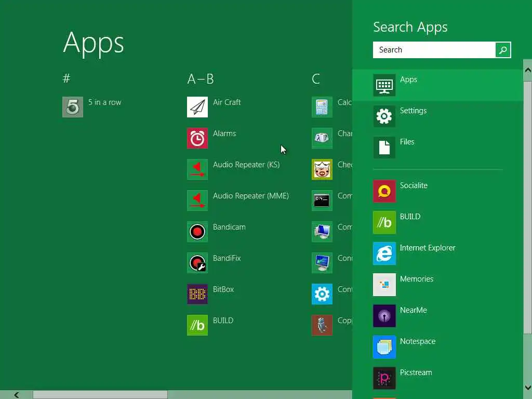Click the '5 in a row' label
This screenshot has height=399, width=532.
pos(104,102)
